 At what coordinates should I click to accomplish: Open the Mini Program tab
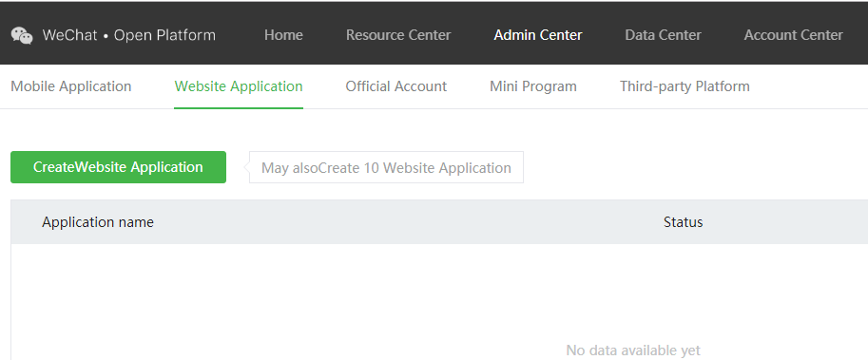click(533, 86)
